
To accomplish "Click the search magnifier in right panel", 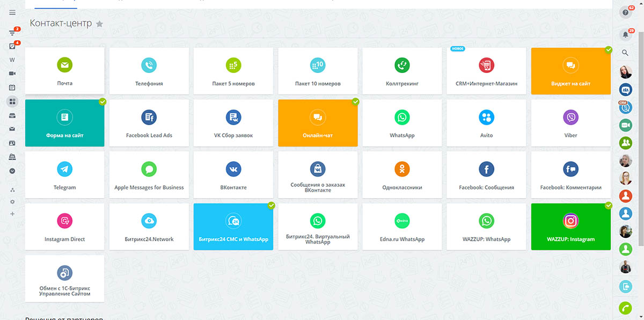I will coord(625,53).
